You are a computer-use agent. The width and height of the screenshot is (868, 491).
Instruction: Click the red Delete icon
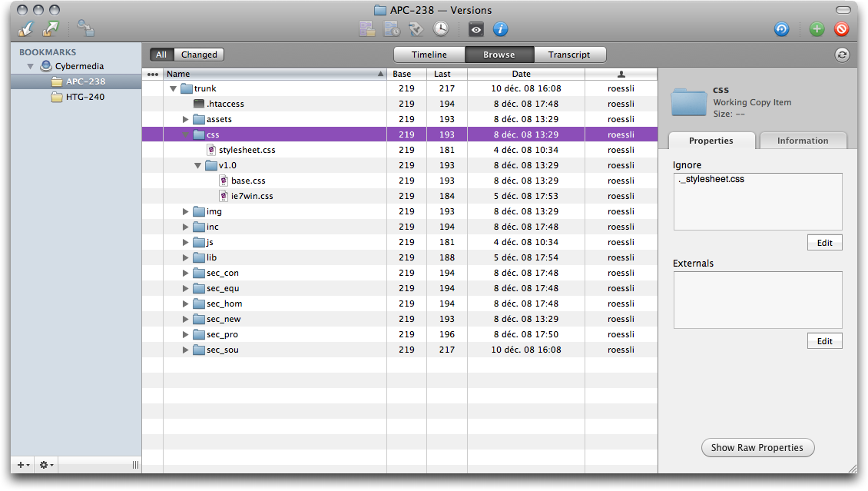[x=841, y=28]
